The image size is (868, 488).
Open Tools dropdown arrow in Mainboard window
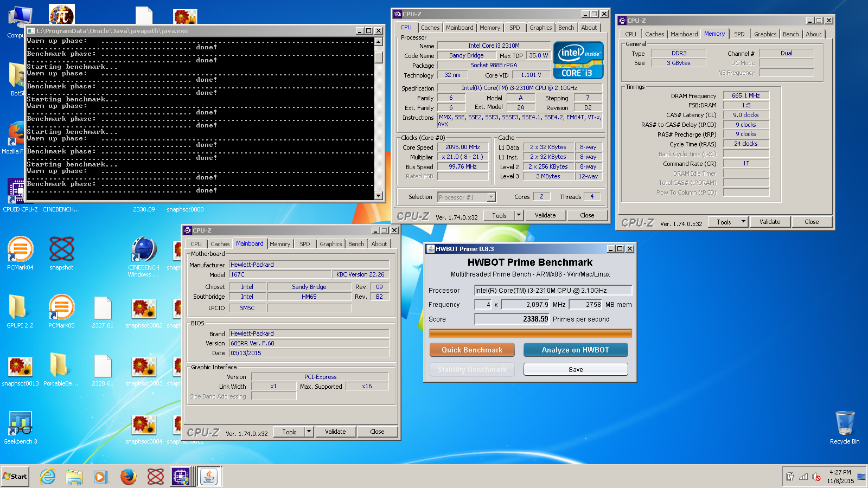(x=309, y=432)
